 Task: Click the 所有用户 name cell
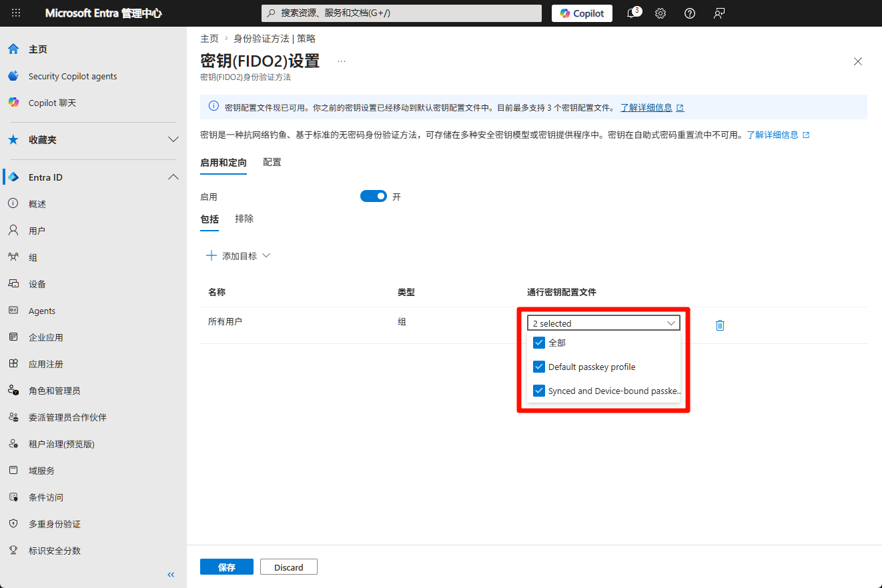pos(225,321)
